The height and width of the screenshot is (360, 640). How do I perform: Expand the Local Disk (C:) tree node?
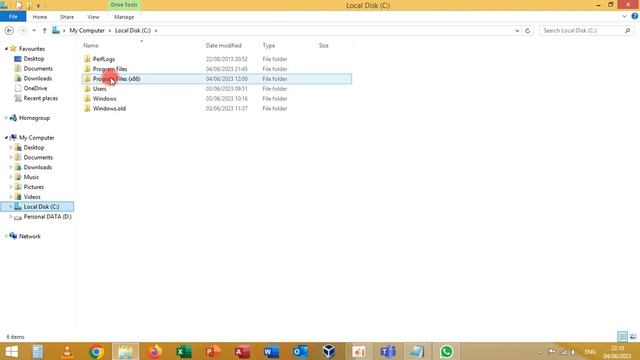(11, 207)
